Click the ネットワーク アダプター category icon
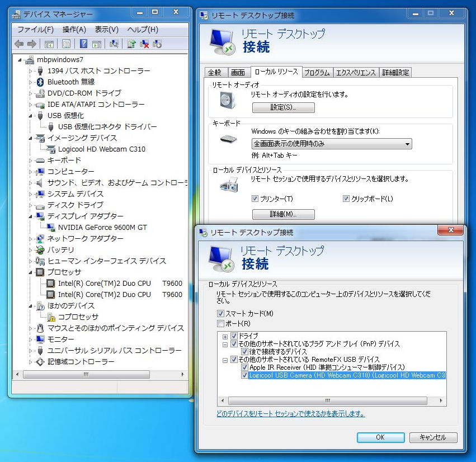The width and height of the screenshot is (476, 462). 40,239
